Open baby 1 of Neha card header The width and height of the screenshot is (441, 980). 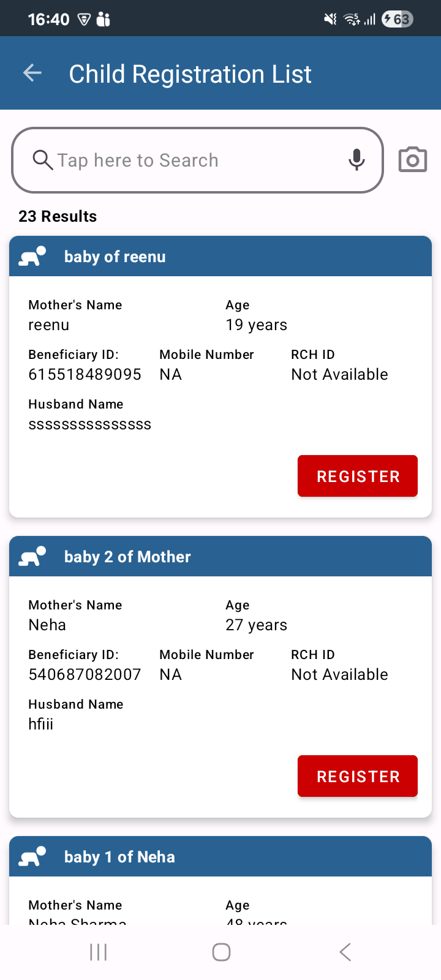click(x=221, y=856)
